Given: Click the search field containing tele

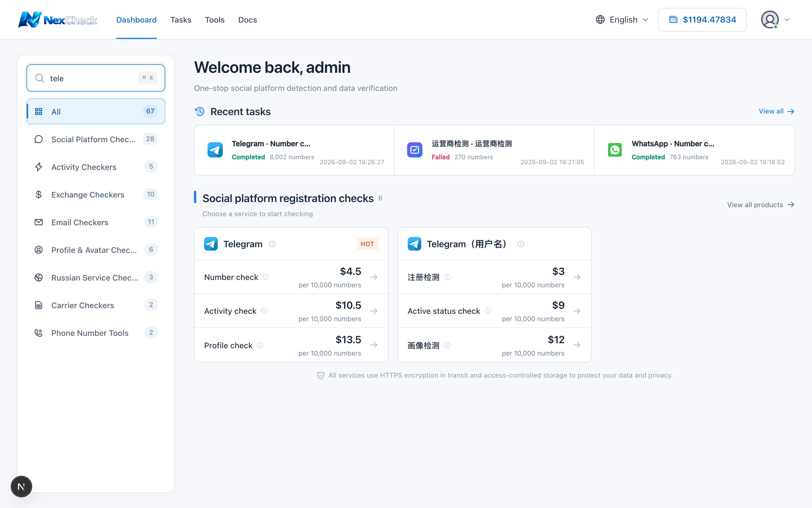Looking at the screenshot, I should (96, 78).
